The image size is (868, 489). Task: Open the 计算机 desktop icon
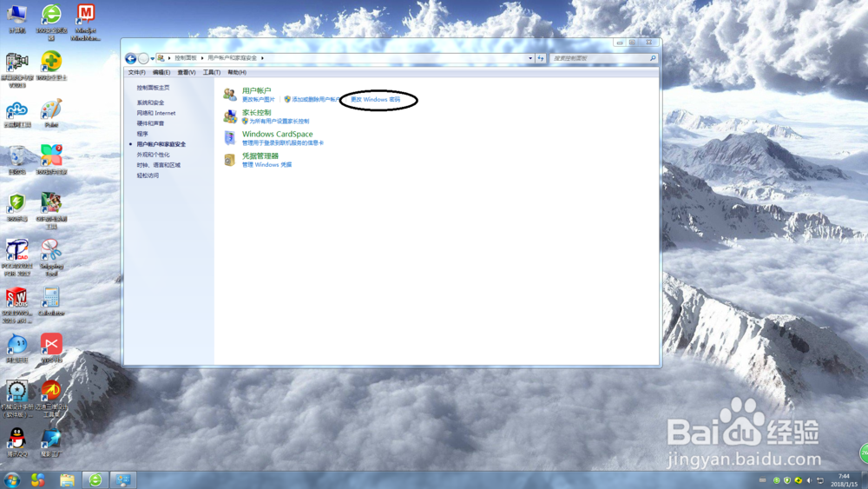(17, 19)
